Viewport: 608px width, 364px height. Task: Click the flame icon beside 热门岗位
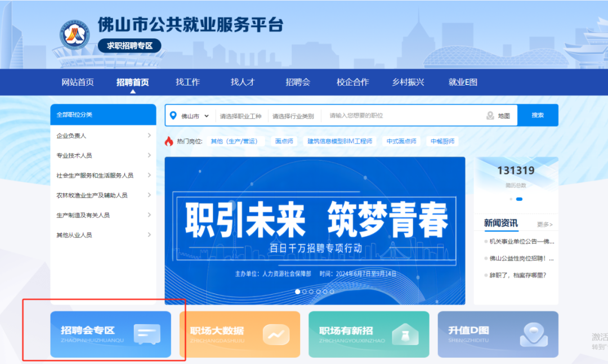pos(169,141)
